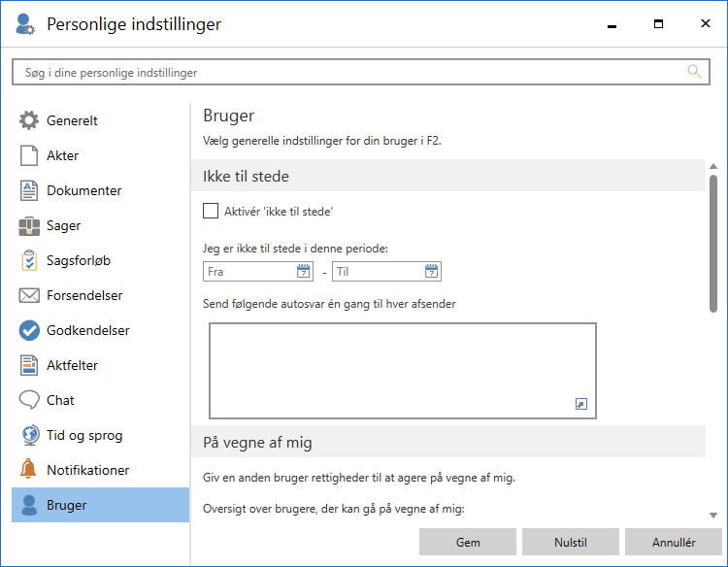Click the Akter blank page icon

pos(29,155)
